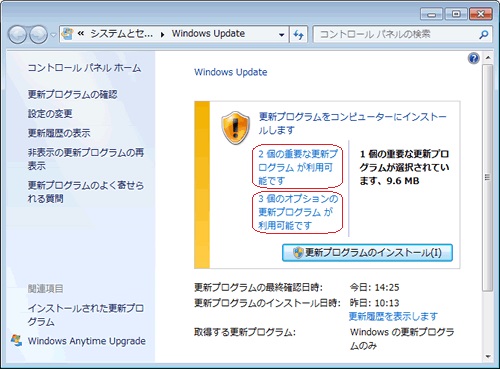This screenshot has height=369, width=500.
Task: Open 設定の変更 in sidebar
Action: (x=50, y=114)
